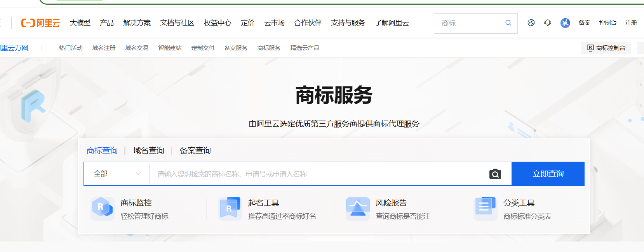Open 风险报告 tool title
The width and height of the screenshot is (644, 252).
point(391,203)
